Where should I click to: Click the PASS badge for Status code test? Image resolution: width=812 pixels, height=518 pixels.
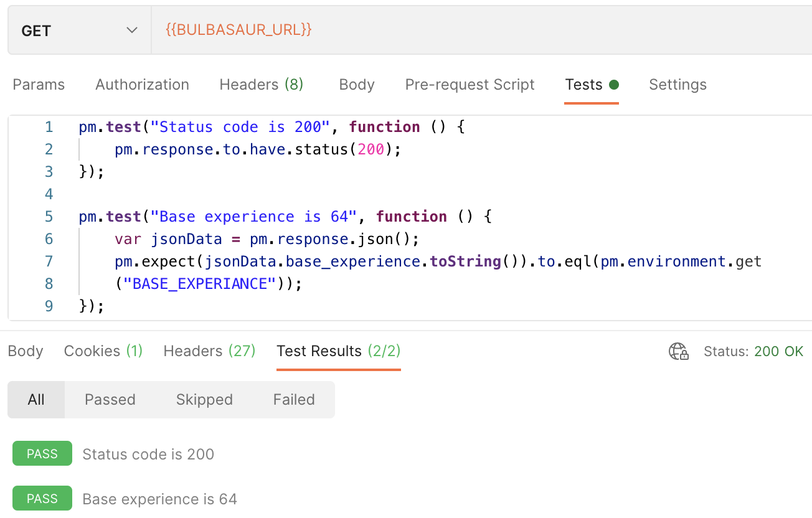click(x=42, y=453)
